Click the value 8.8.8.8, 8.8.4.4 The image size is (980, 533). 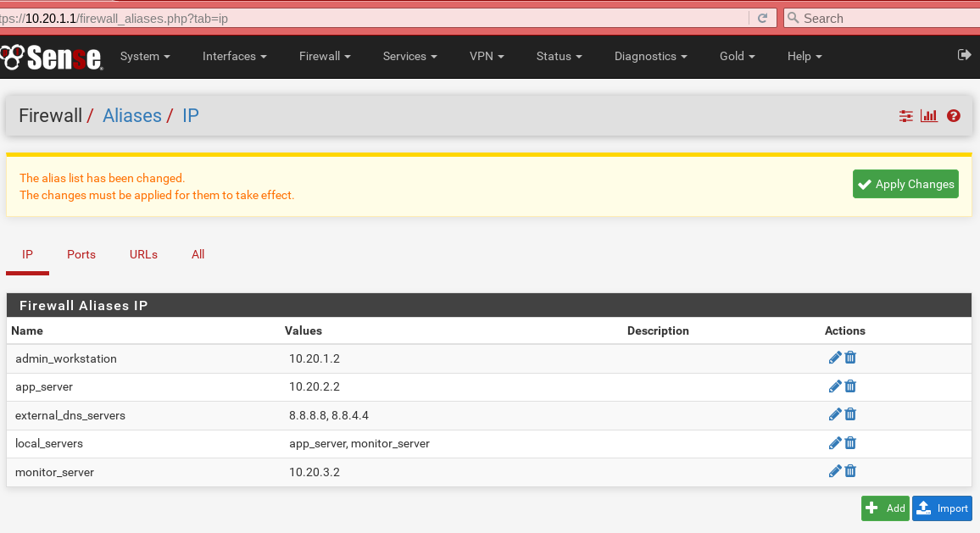[x=329, y=415]
